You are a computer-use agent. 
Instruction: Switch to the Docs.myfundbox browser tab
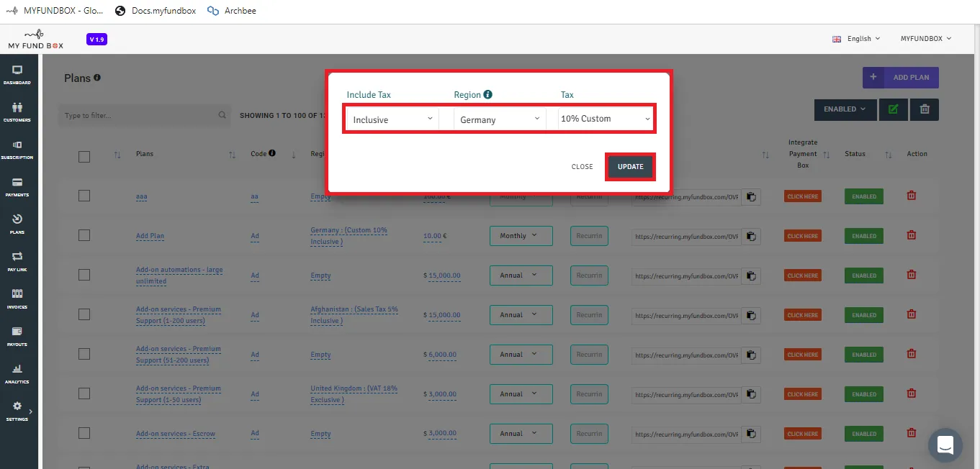(156, 11)
